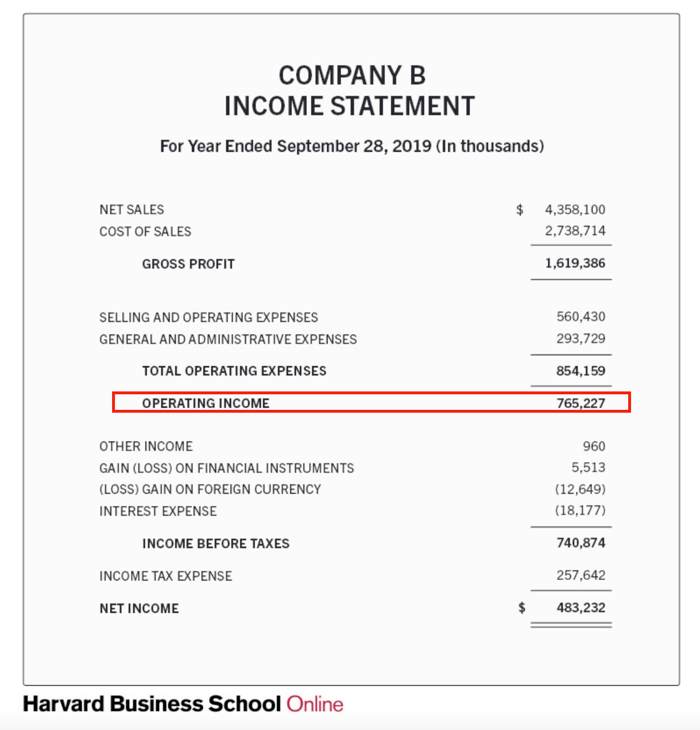
Task: Click the Income Before Taxes value 740,874
Action: click(580, 543)
